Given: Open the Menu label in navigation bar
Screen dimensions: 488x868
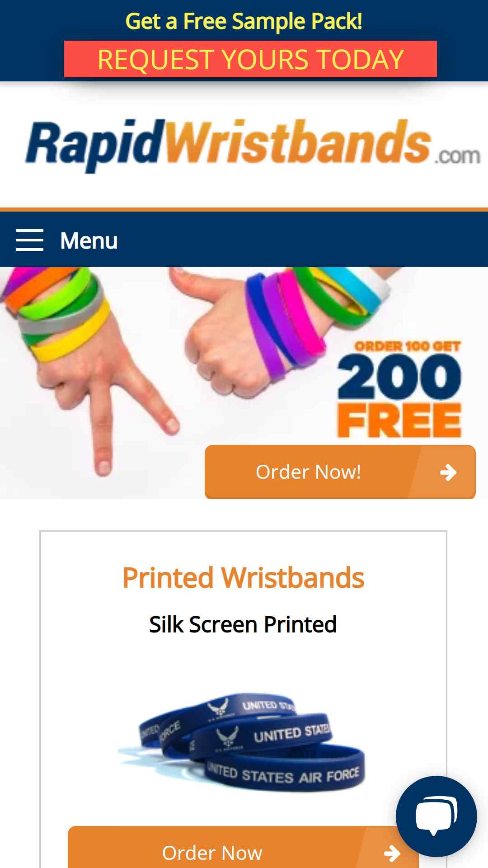Looking at the screenshot, I should click(89, 241).
